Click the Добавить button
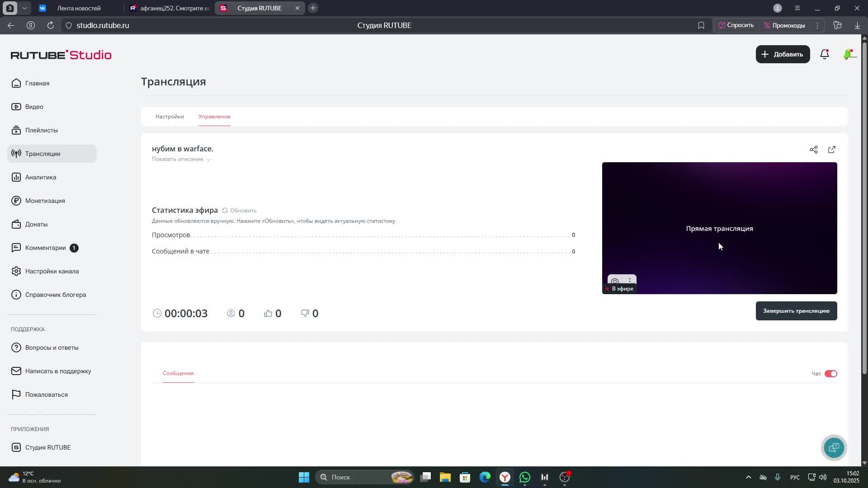The width and height of the screenshot is (868, 488). click(783, 54)
